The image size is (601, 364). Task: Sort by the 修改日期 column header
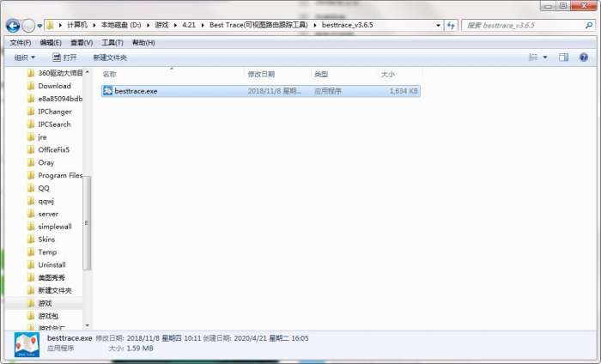tap(261, 75)
